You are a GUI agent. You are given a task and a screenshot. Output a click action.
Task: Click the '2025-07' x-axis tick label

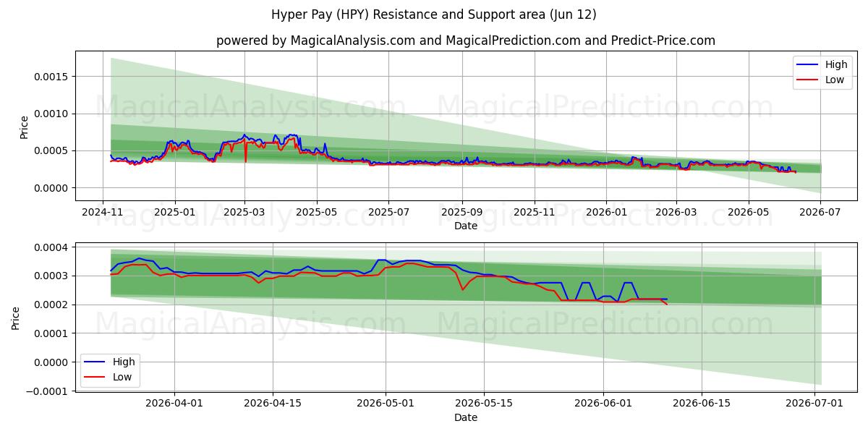(388, 212)
